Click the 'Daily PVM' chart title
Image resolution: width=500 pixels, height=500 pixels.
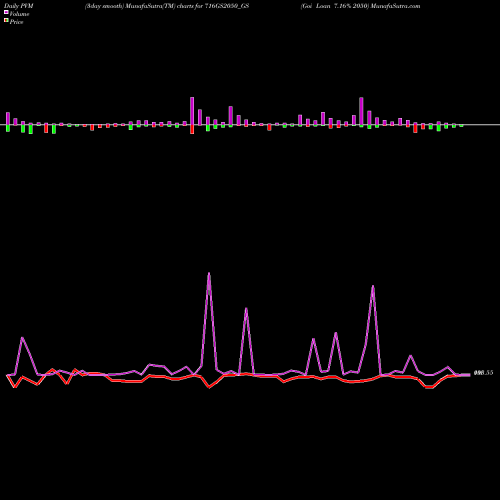[x=19, y=6]
